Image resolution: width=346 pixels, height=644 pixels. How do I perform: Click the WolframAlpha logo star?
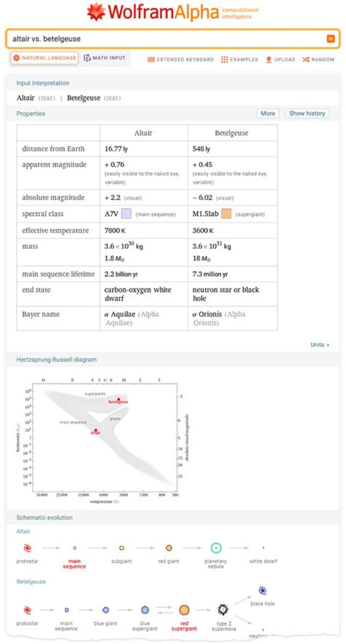pyautogui.click(x=96, y=12)
